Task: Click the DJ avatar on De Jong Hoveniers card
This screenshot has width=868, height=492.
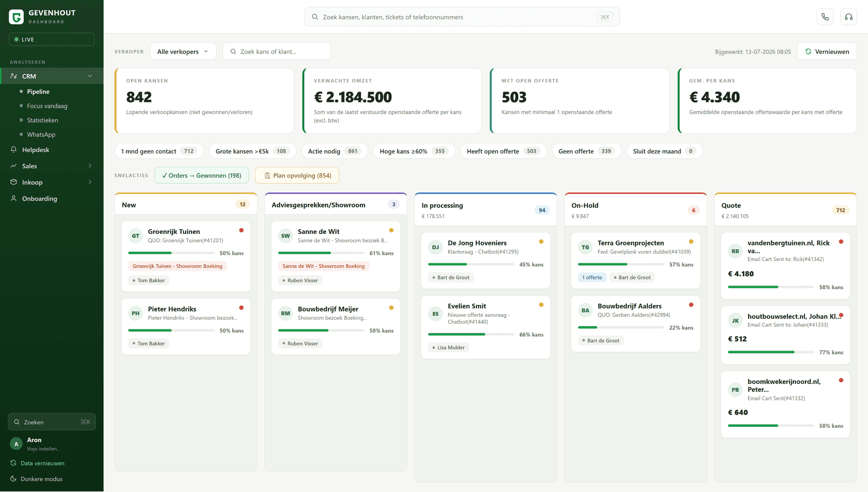Action: pyautogui.click(x=435, y=247)
